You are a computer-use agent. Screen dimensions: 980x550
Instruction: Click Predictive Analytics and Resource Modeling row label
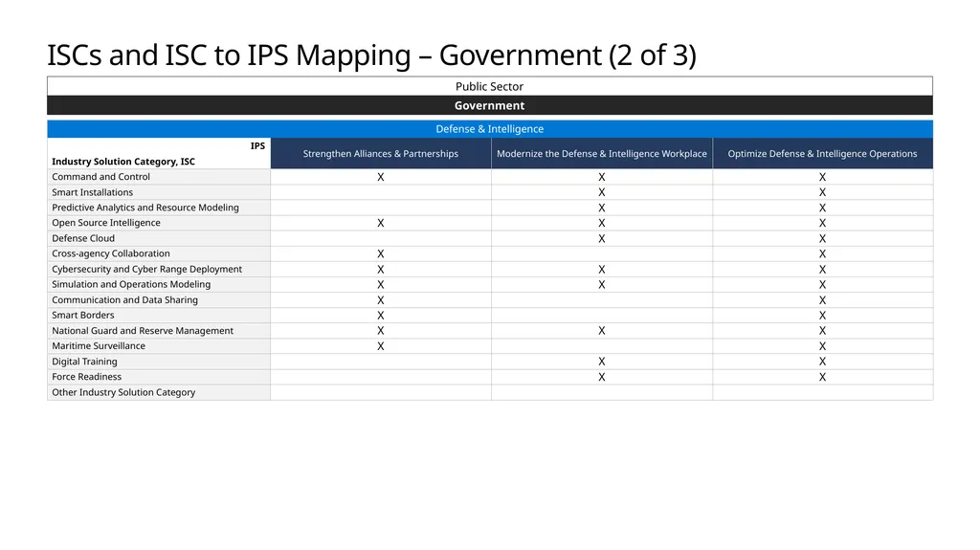point(145,208)
